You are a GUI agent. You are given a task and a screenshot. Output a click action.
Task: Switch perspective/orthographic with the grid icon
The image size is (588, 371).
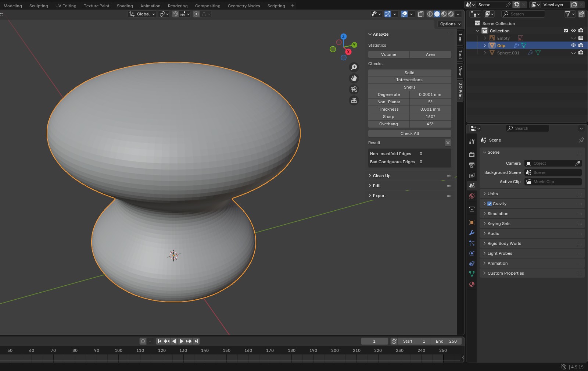(354, 100)
